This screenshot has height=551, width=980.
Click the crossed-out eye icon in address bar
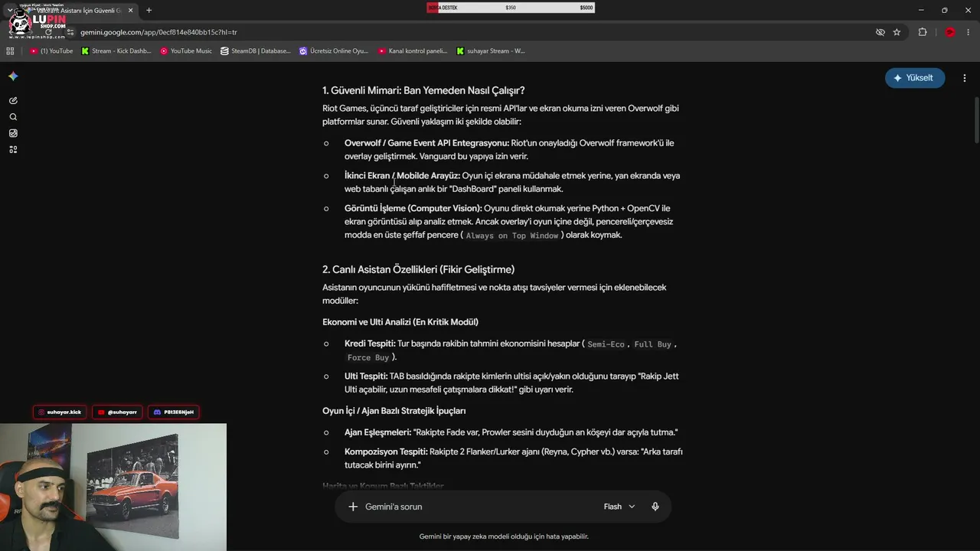pyautogui.click(x=880, y=32)
